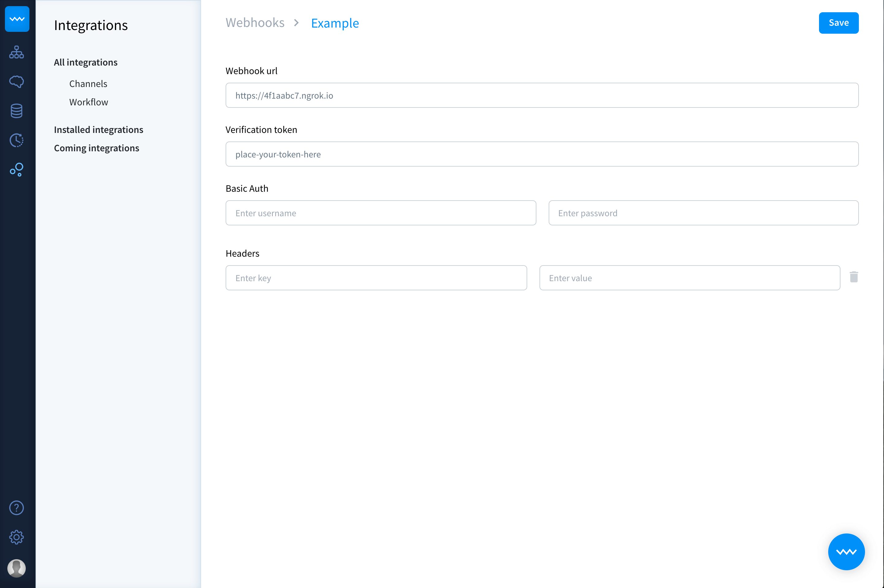Viewport: 884px width, 588px height.
Task: Click the wave logo in the sidebar
Action: (x=17, y=19)
